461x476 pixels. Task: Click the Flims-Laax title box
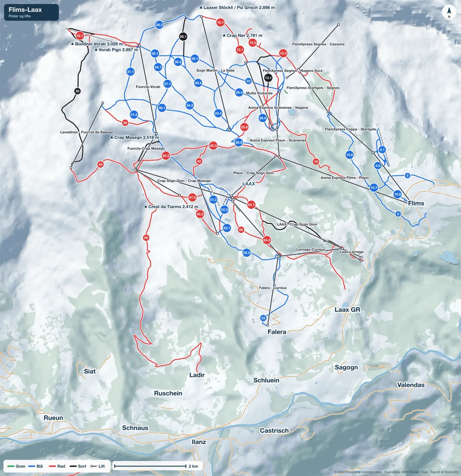tap(32, 12)
